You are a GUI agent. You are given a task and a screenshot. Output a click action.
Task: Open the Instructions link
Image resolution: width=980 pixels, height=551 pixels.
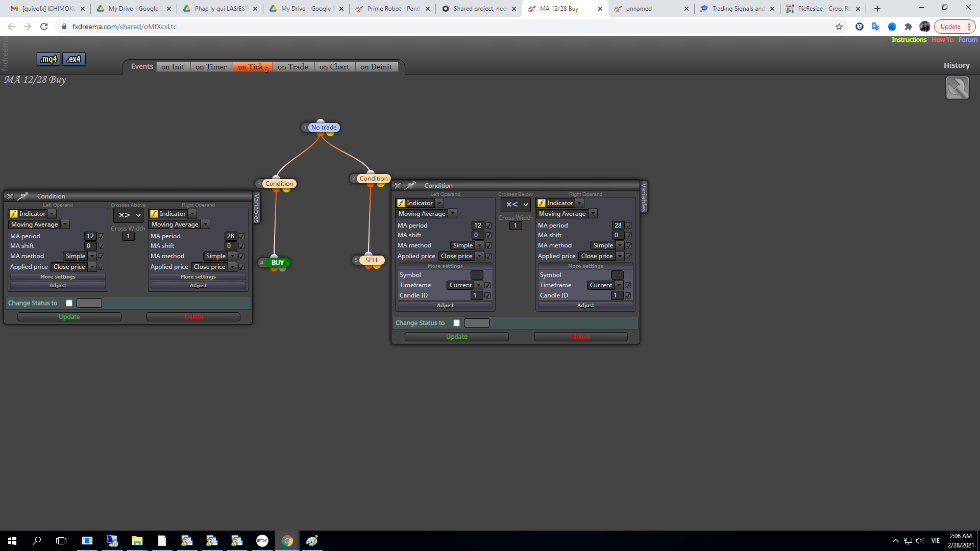tap(909, 40)
